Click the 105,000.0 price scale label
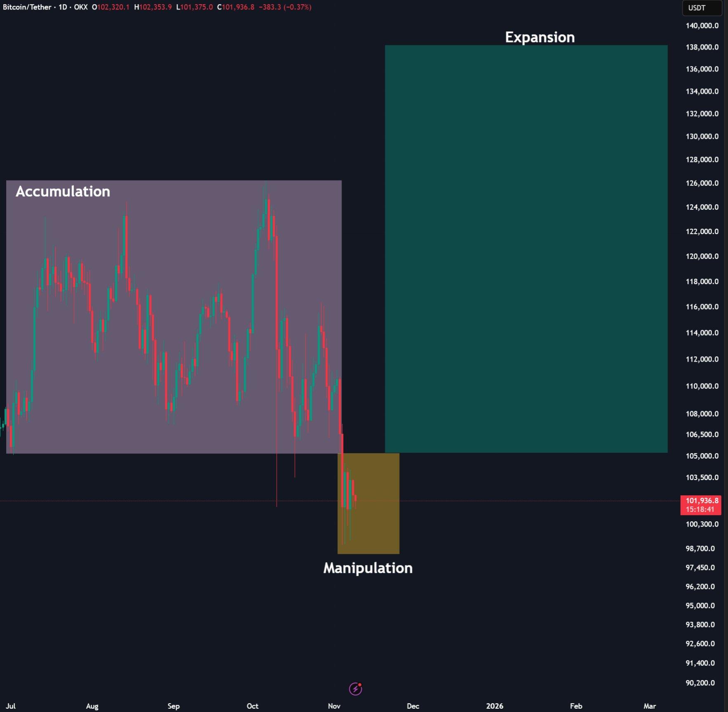The width and height of the screenshot is (728, 712). point(702,456)
